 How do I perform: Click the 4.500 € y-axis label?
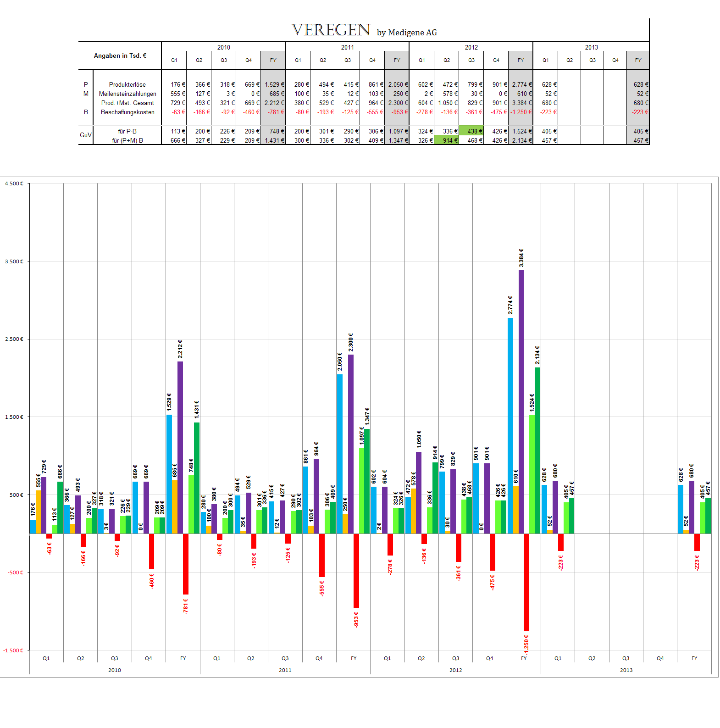(14, 183)
